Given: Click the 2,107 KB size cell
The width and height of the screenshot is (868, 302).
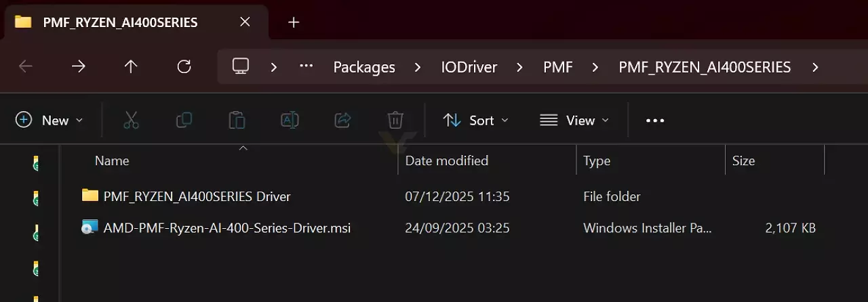Looking at the screenshot, I should pos(790,228).
